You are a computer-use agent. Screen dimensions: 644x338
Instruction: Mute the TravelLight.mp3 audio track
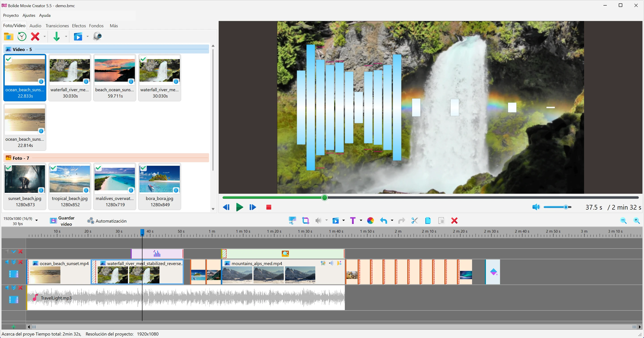pos(7,288)
